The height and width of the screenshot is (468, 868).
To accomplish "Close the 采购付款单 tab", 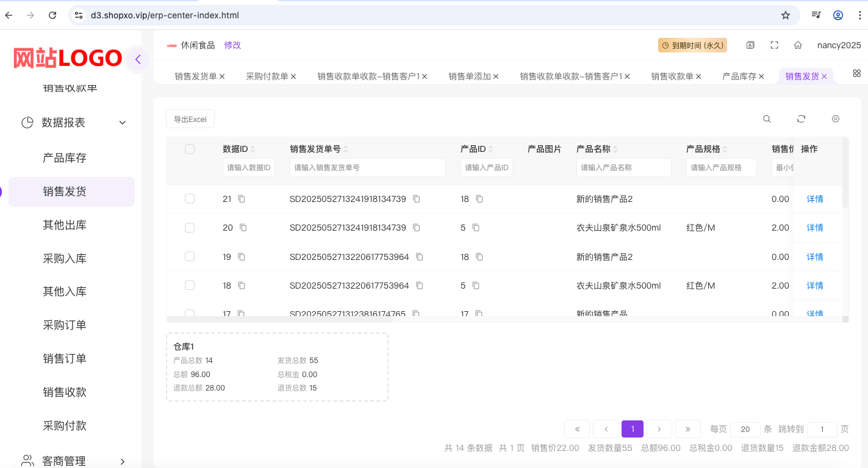I will click(293, 76).
